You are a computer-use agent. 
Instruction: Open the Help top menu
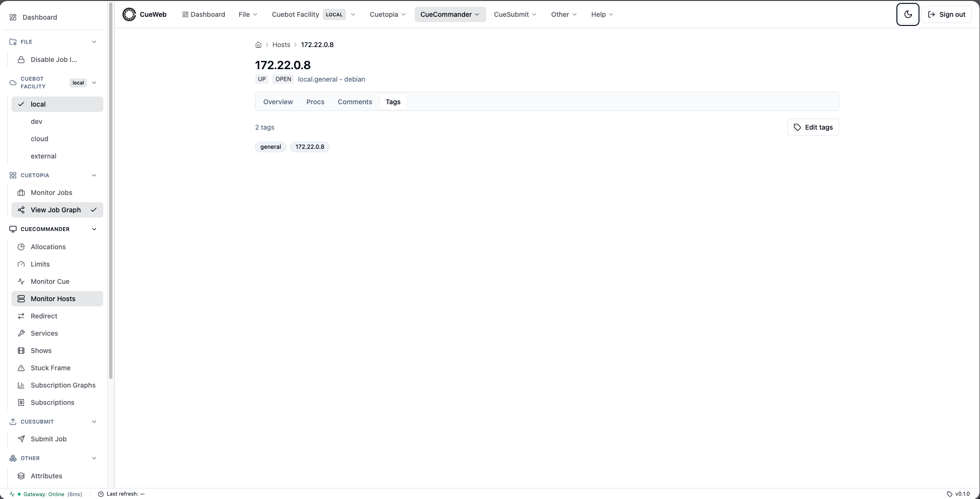(x=602, y=14)
